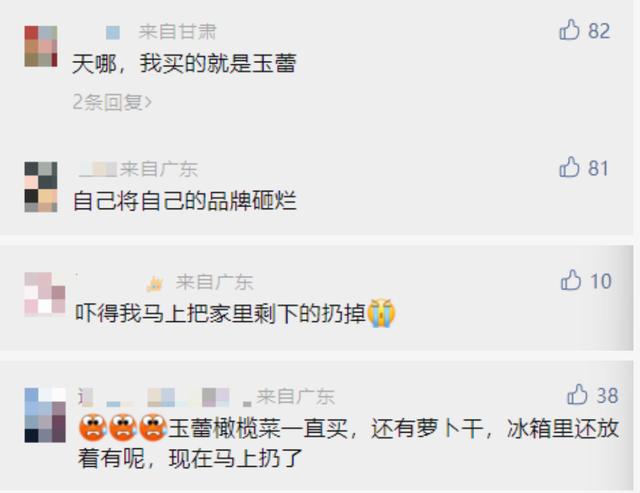Image resolution: width=640 pixels, height=493 pixels.
Task: Click the blue badge before 来自甘肃
Action: [x=113, y=33]
